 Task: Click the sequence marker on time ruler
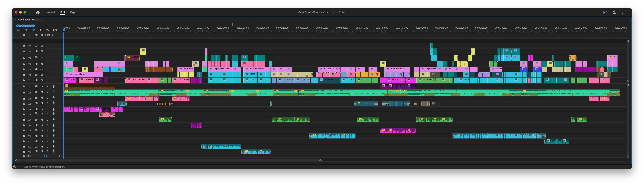(233, 24)
